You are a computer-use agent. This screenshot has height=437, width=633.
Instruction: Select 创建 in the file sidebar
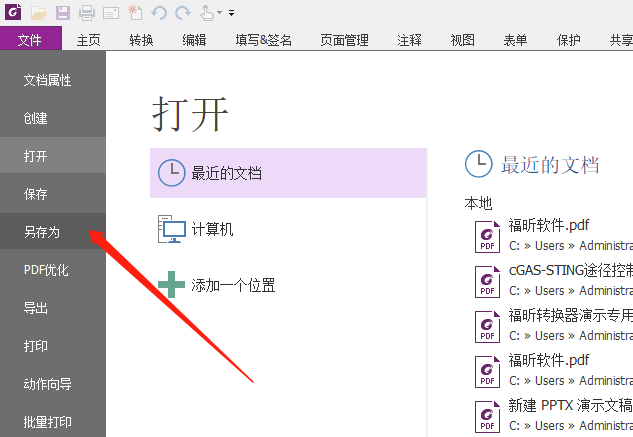coord(53,118)
